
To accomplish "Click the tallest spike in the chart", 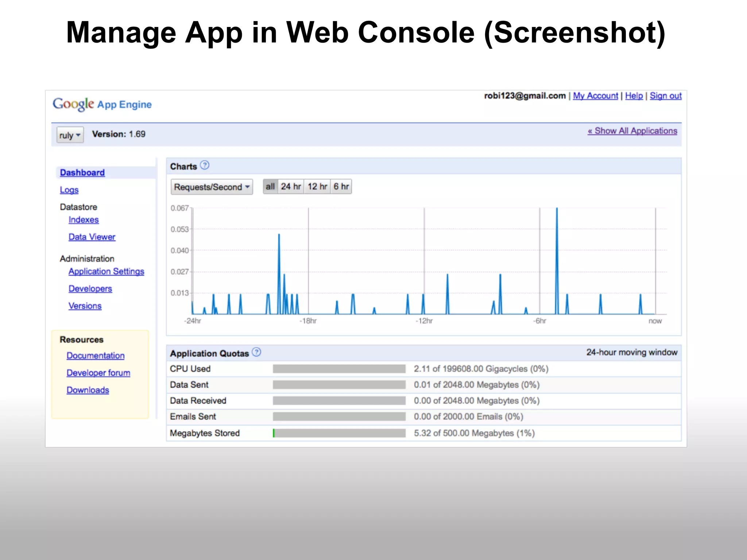I will 557,261.
